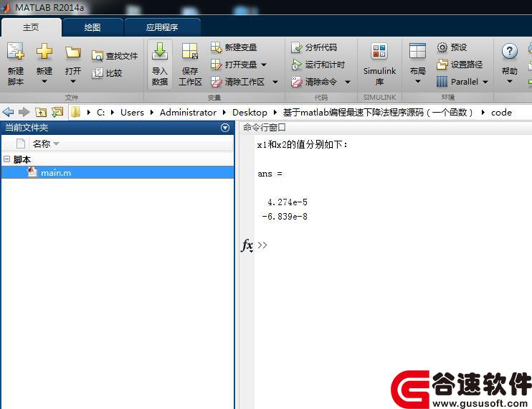Click the yellow plus New (新建) icon
The image size is (532, 409).
pos(44,51)
